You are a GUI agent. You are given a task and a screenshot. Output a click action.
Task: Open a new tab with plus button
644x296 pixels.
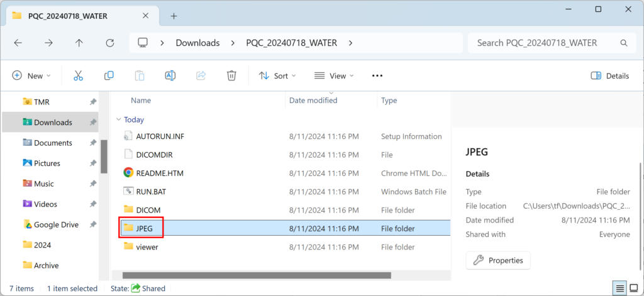tap(174, 16)
